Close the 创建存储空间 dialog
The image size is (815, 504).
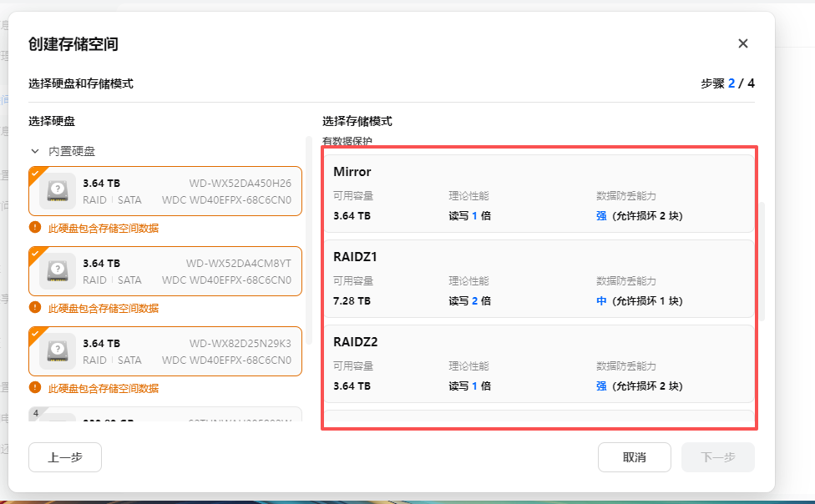click(742, 43)
